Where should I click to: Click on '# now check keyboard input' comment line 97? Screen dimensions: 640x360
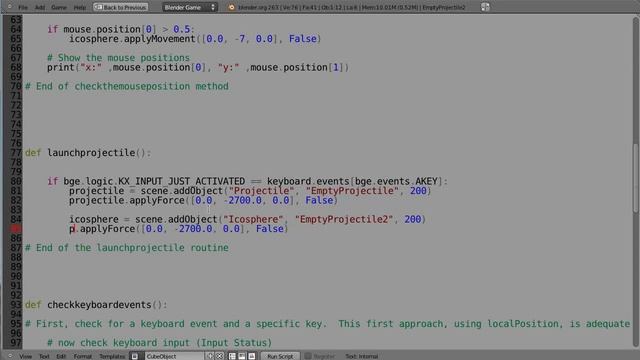pos(160,342)
